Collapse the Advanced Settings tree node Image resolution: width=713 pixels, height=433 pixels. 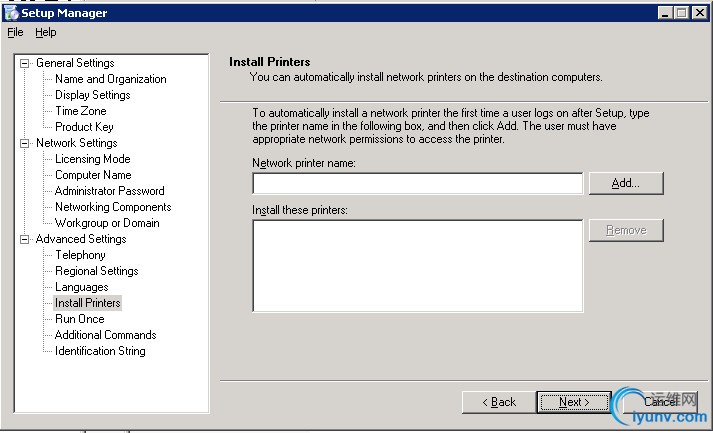pyautogui.click(x=25, y=239)
